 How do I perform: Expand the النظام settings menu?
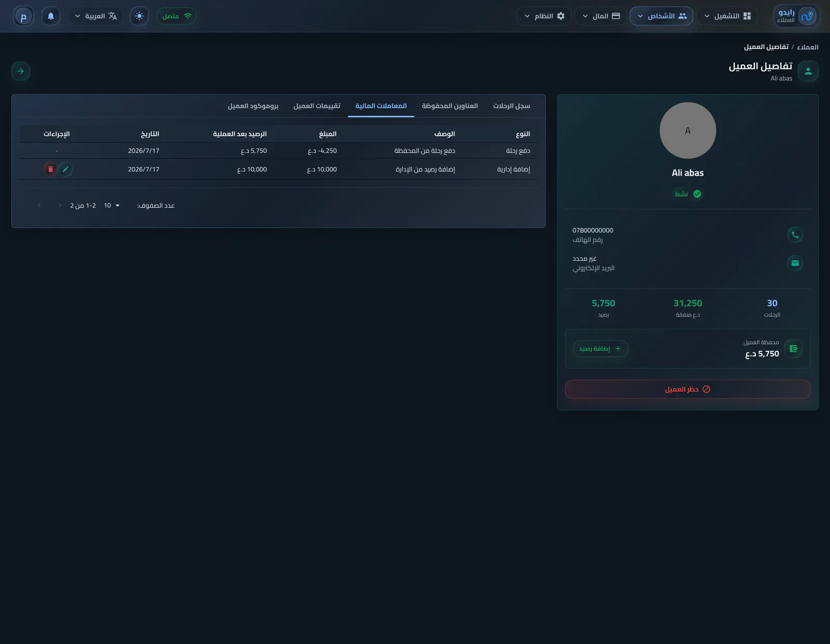tap(544, 16)
